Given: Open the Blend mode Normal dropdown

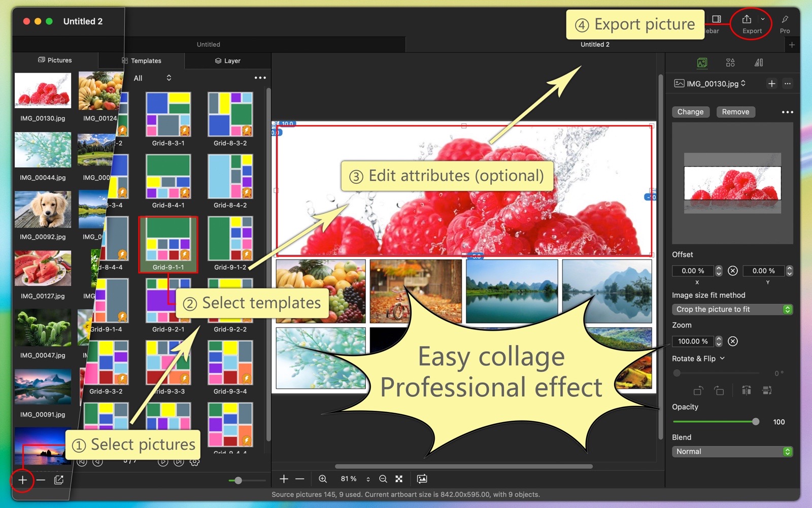Looking at the screenshot, I should (732, 452).
